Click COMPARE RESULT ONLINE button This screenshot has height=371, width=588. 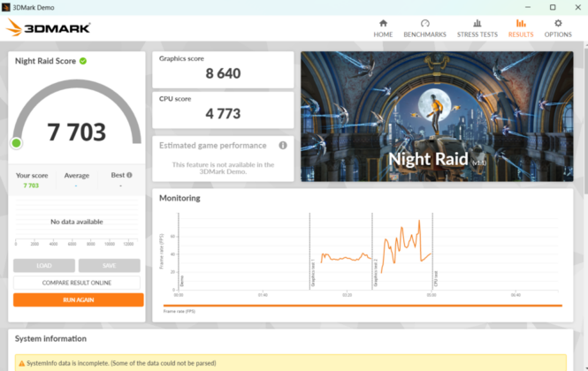click(x=77, y=283)
